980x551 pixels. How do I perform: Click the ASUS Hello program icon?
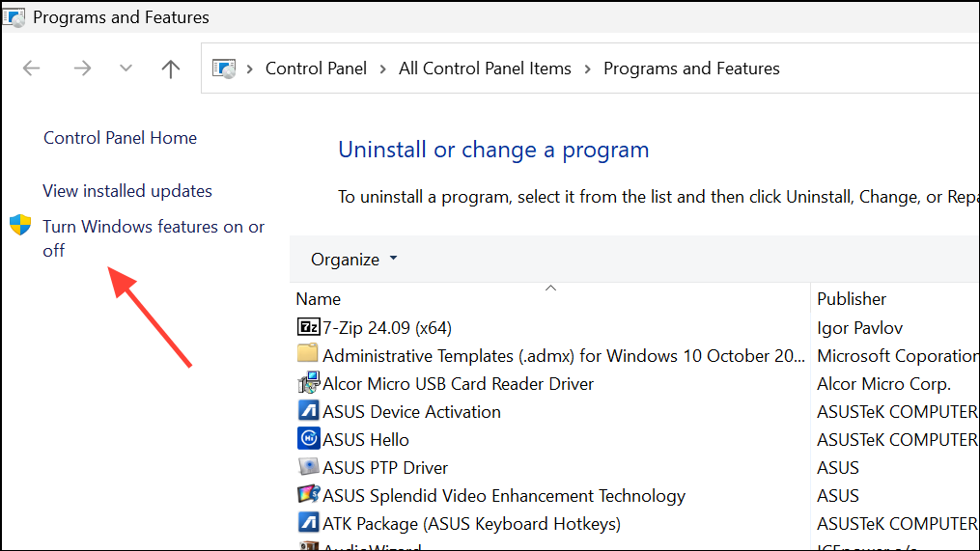307,439
